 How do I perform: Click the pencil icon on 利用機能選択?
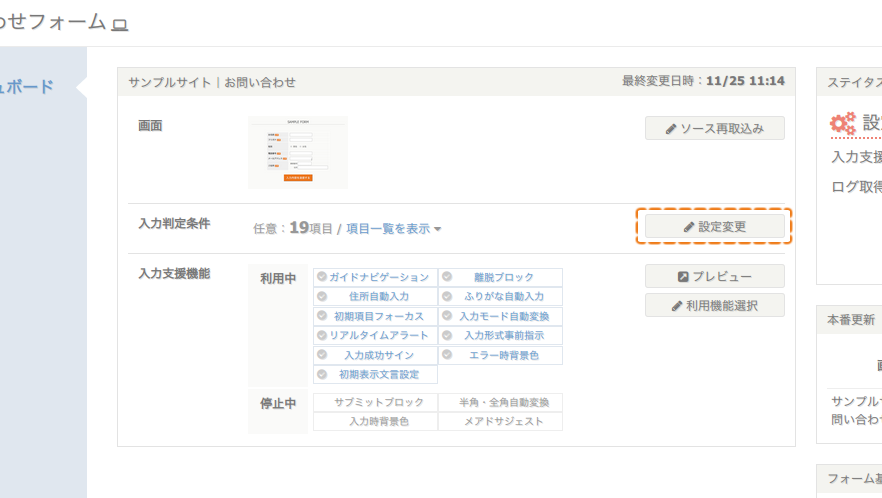(x=677, y=306)
